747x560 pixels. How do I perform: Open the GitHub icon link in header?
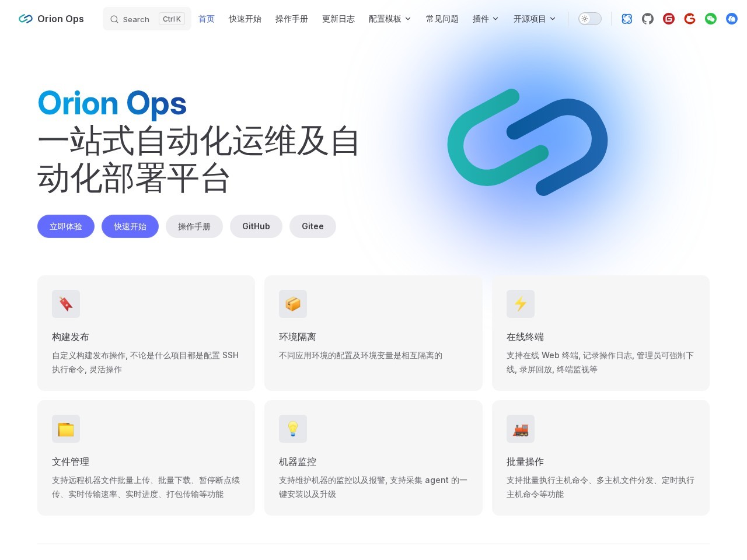point(648,19)
